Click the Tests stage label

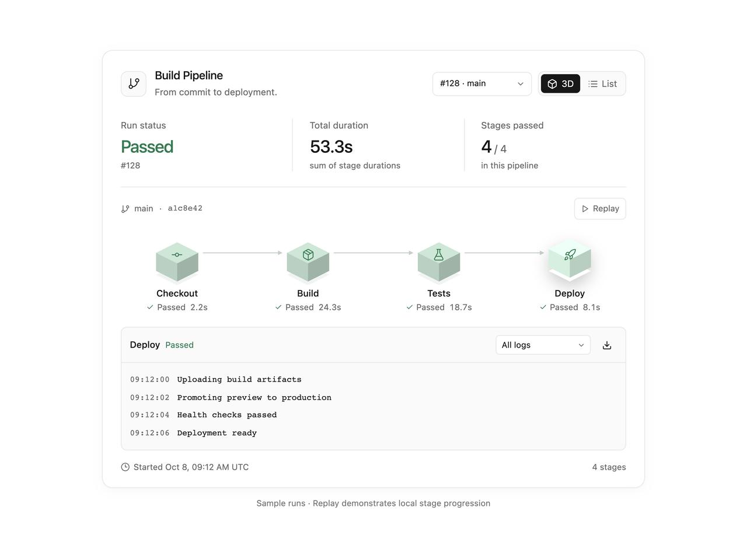point(439,293)
